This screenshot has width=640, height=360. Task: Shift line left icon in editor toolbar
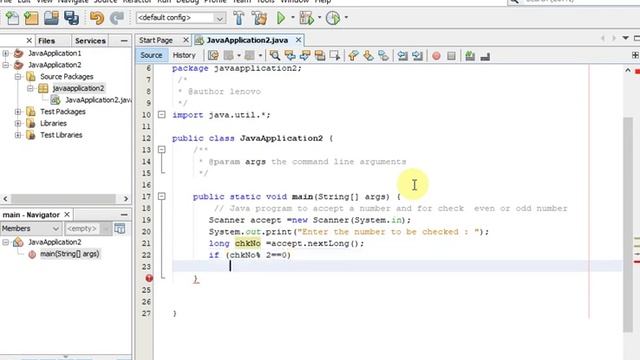[402, 56]
